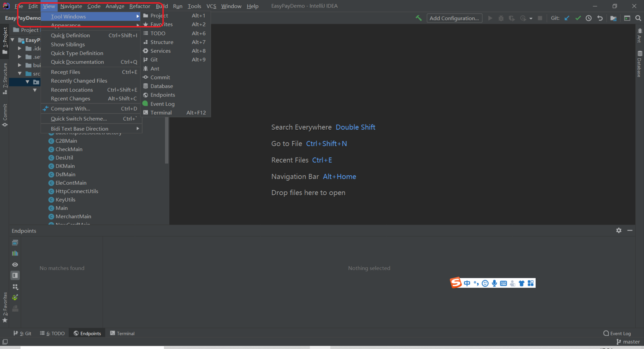This screenshot has height=349, width=644.
Task: Select Terminal from Tool Windows submenu
Action: 161,113
